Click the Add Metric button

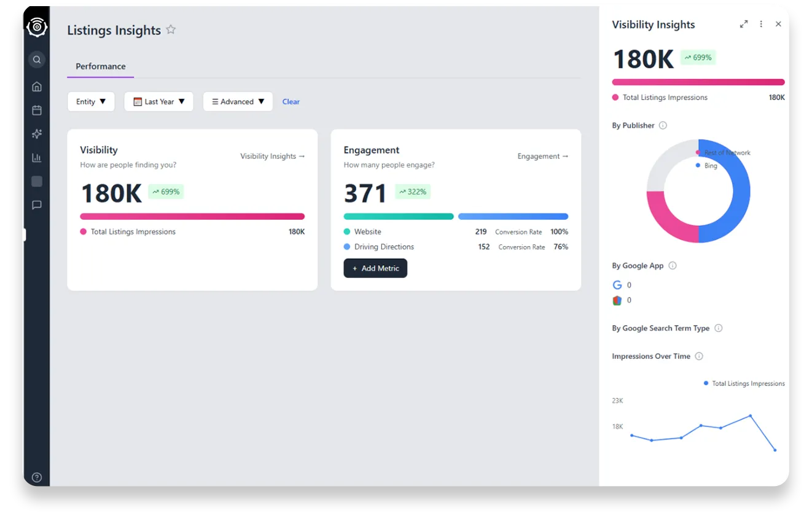click(x=375, y=268)
